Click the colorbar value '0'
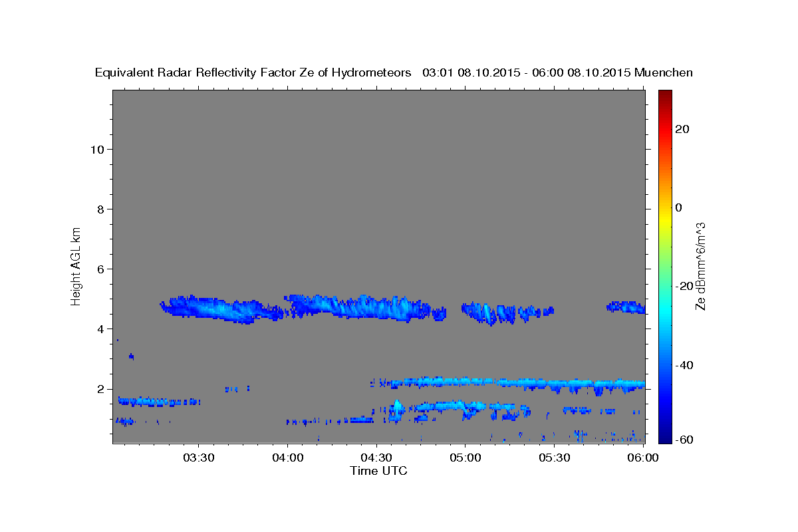 point(679,207)
